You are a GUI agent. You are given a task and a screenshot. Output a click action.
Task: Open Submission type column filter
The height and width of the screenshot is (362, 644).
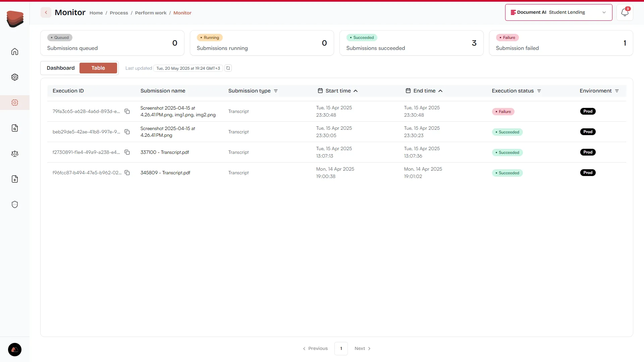pyautogui.click(x=276, y=91)
